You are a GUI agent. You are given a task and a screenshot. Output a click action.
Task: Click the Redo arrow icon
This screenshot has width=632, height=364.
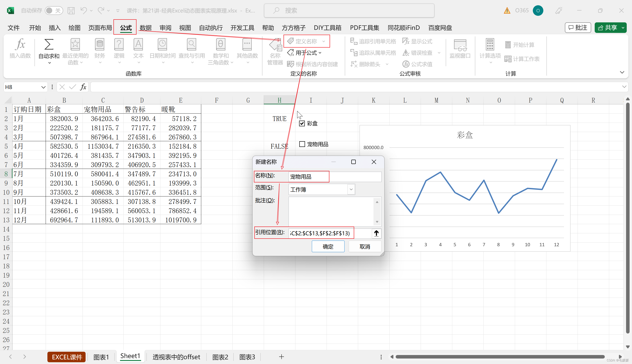[x=101, y=11]
